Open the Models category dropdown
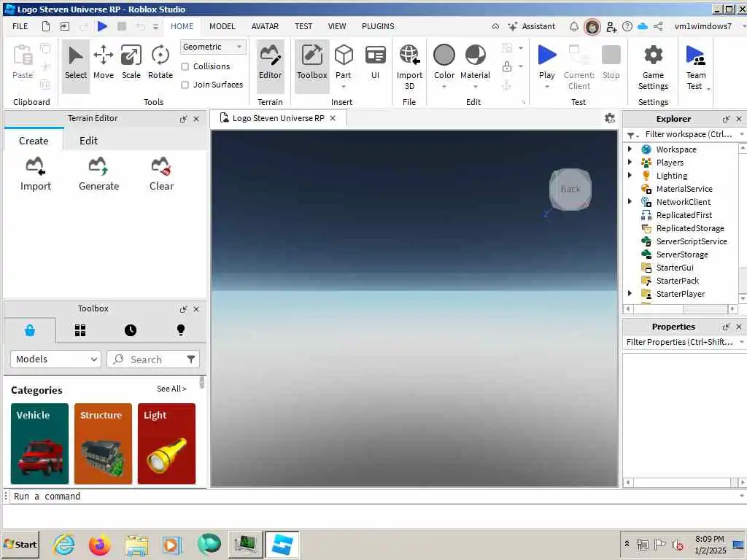Image resolution: width=747 pixels, height=560 pixels. click(x=55, y=359)
